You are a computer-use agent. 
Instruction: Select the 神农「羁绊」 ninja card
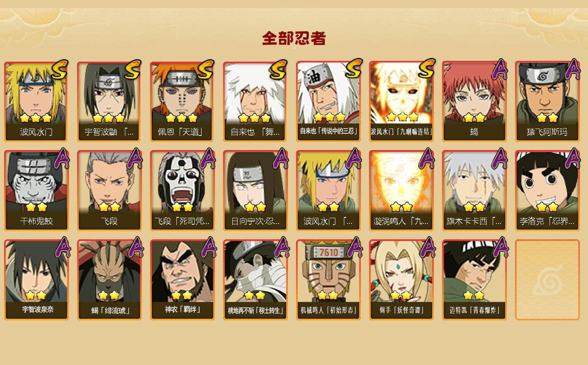pos(182,280)
